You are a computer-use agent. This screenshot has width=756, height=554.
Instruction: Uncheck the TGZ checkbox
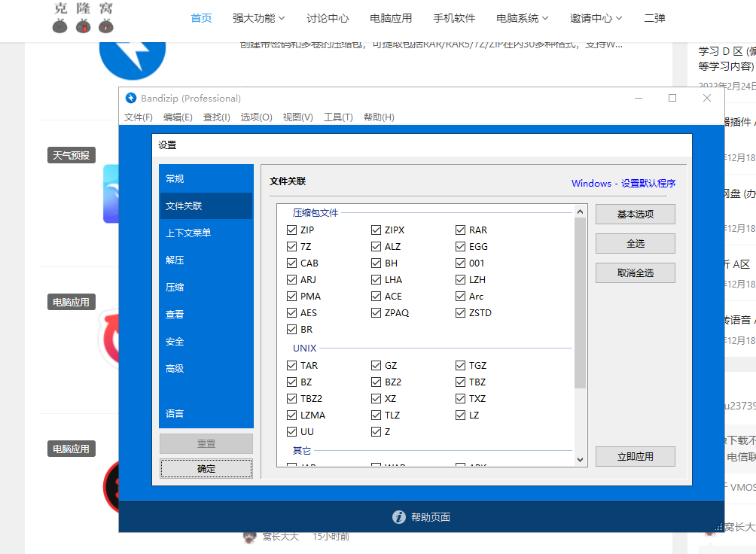460,366
